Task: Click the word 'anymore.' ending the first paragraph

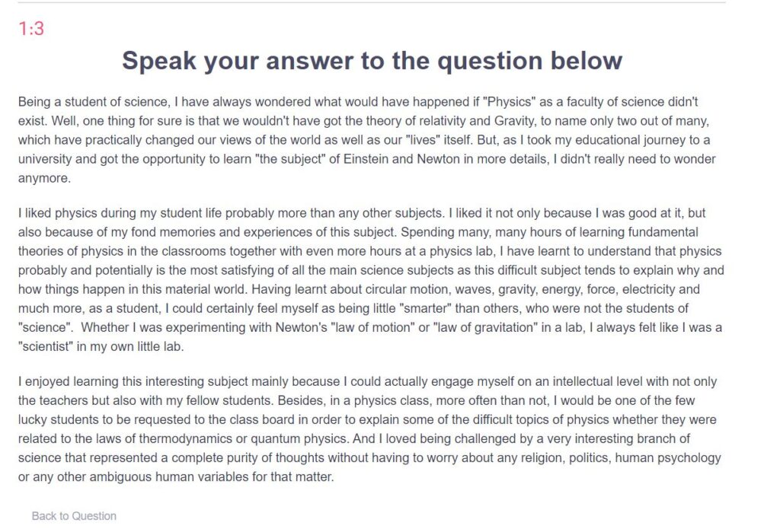Action: pos(45,179)
